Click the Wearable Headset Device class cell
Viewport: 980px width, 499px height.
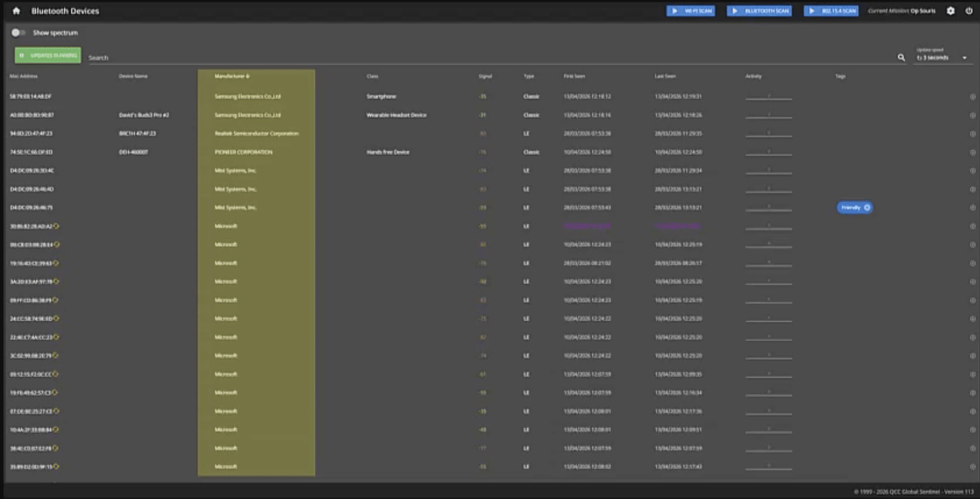click(397, 115)
